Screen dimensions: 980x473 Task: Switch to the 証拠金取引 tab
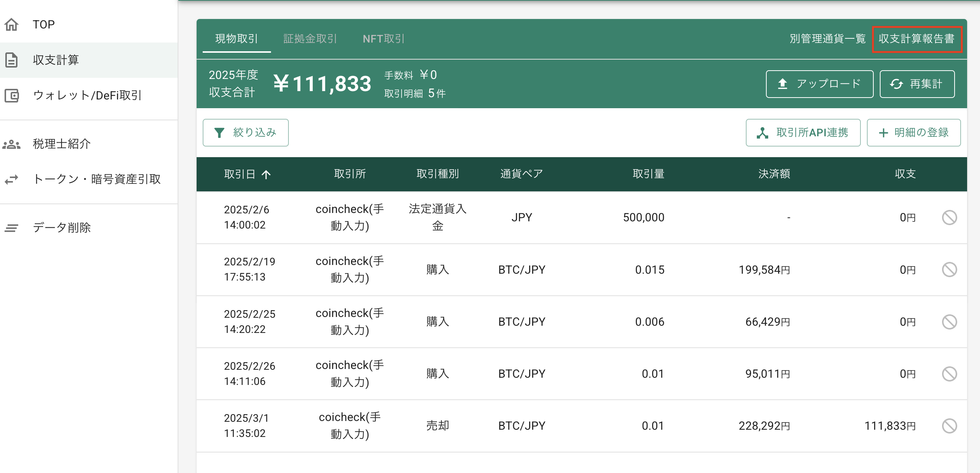click(x=310, y=38)
